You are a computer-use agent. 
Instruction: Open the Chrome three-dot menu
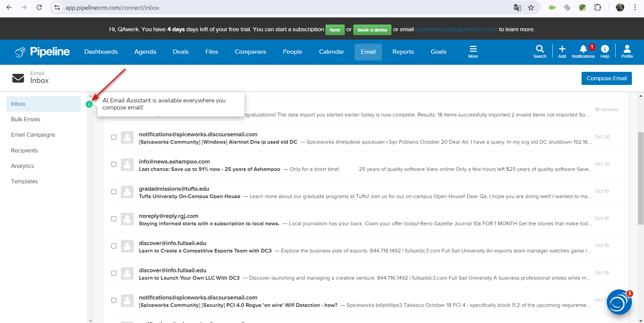pyautogui.click(x=635, y=7)
